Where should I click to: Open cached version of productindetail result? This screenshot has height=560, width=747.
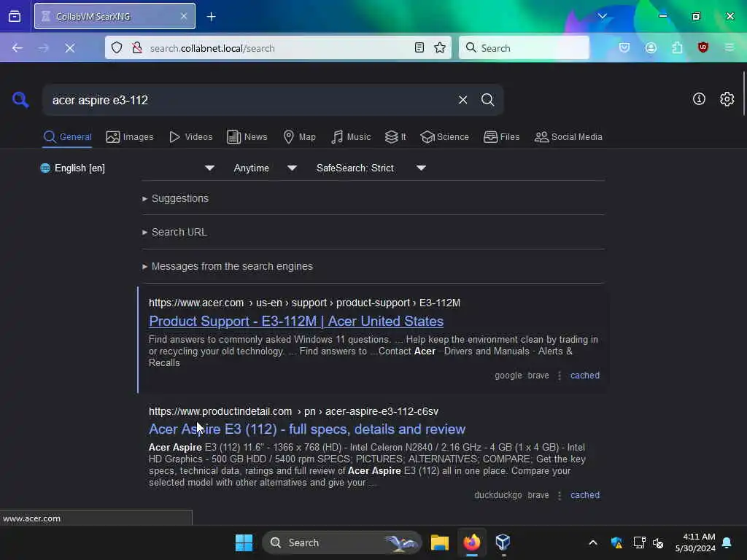[584, 495]
